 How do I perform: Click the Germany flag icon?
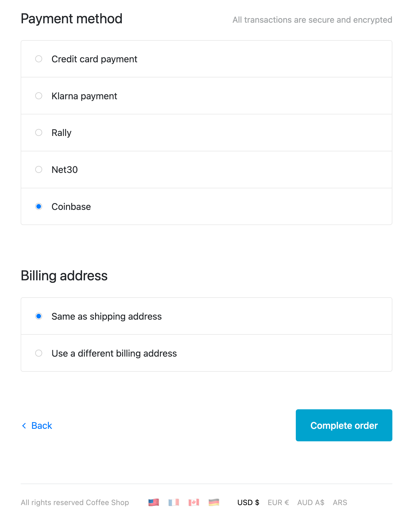pyautogui.click(x=214, y=502)
